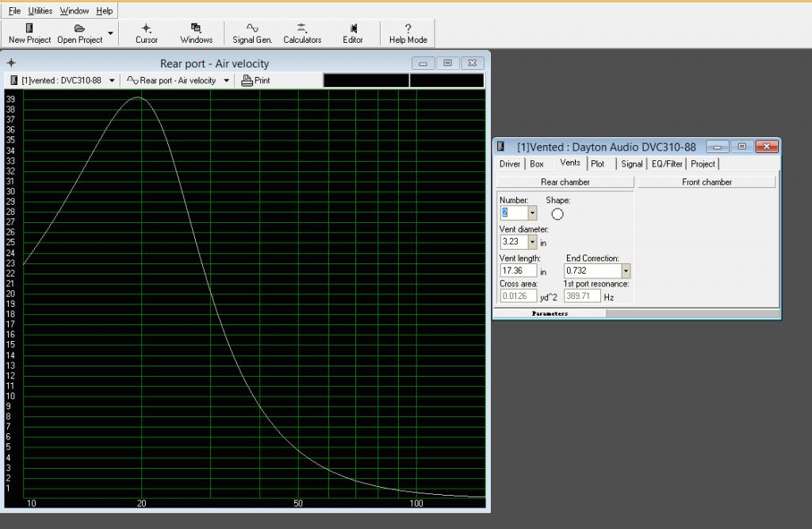Open the End Correction dropdown
The image size is (812, 529).
pos(626,271)
